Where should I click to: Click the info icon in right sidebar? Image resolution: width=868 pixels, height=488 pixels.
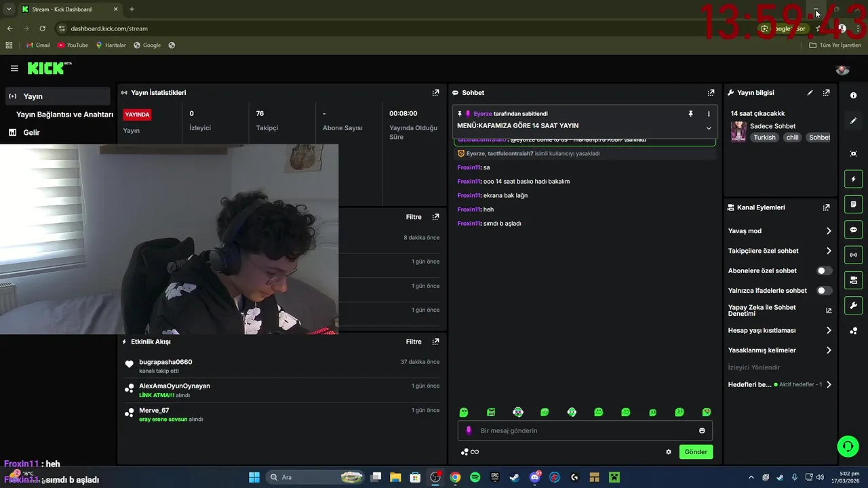[853, 96]
